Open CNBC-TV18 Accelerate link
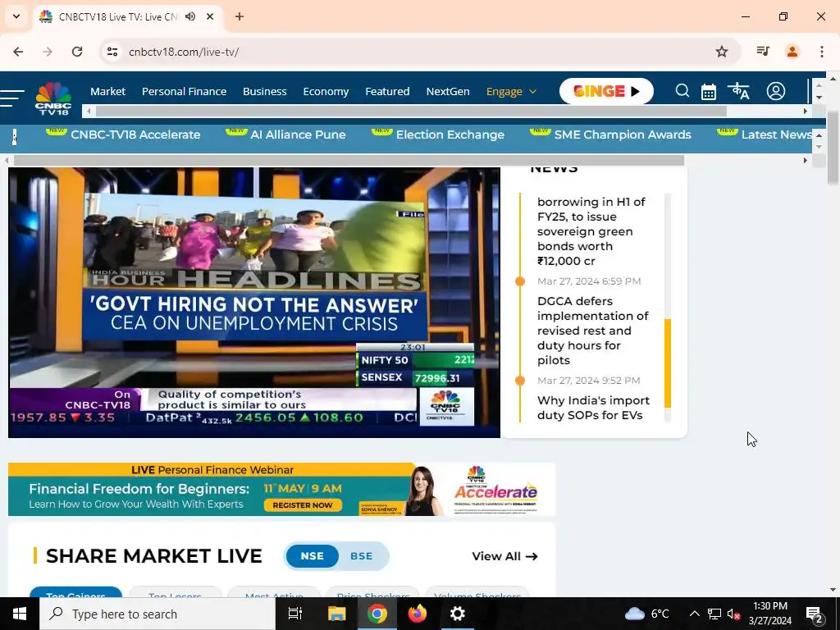Screen dimensions: 840x630 [135, 135]
